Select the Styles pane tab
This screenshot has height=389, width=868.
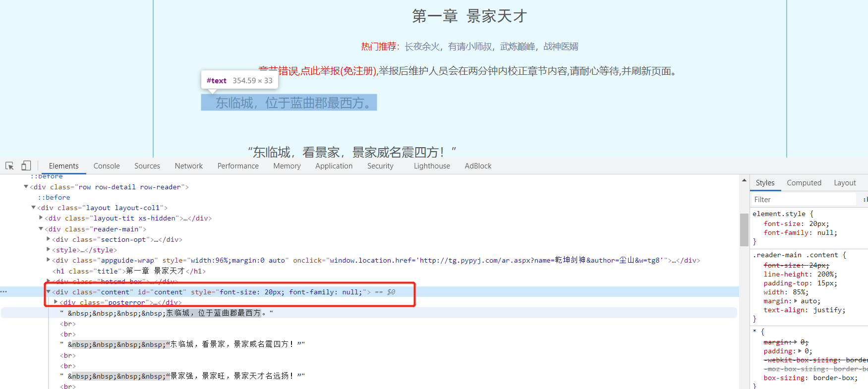coord(765,183)
